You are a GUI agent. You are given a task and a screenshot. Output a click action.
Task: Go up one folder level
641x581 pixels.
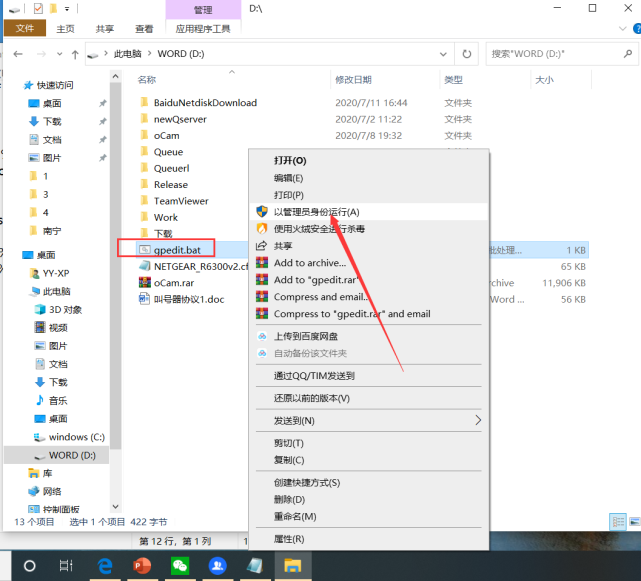click(75, 54)
